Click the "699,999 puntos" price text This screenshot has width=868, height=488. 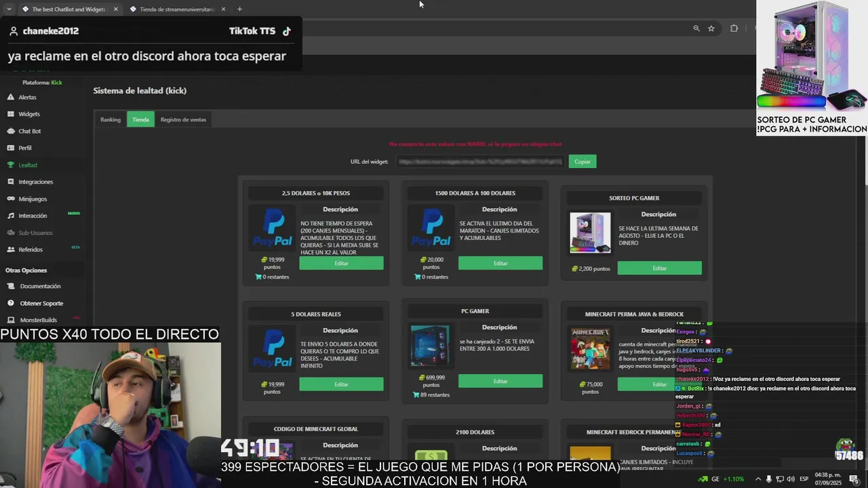[x=431, y=381]
